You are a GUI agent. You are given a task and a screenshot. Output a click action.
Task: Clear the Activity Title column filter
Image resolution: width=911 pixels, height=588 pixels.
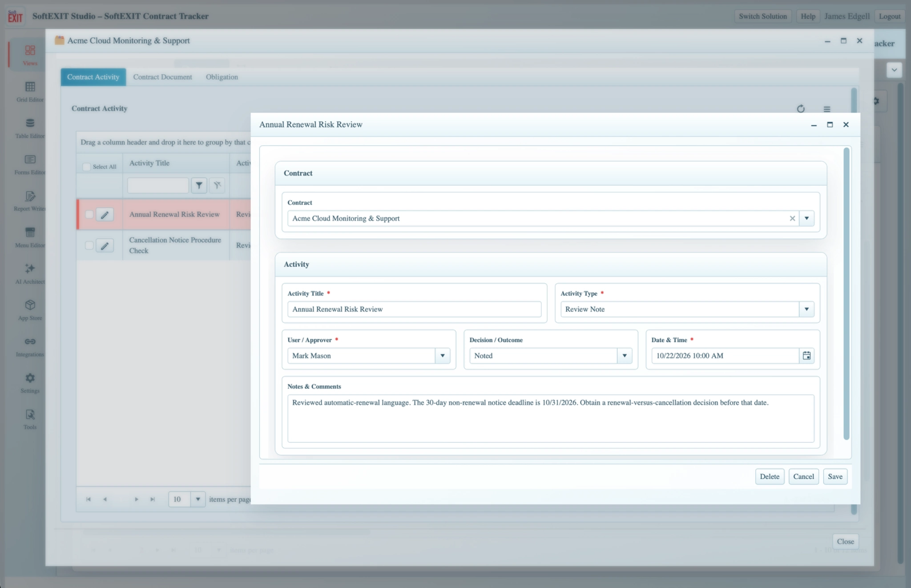click(x=217, y=185)
